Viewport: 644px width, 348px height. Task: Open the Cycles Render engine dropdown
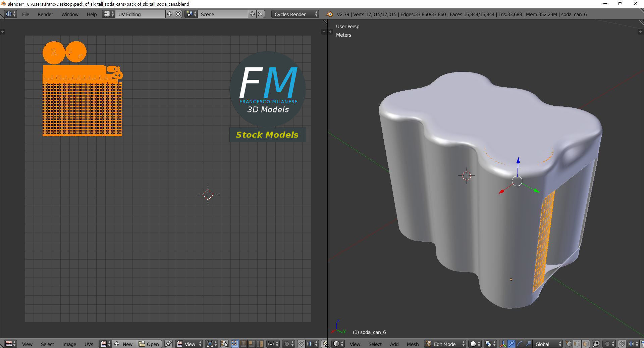point(295,14)
